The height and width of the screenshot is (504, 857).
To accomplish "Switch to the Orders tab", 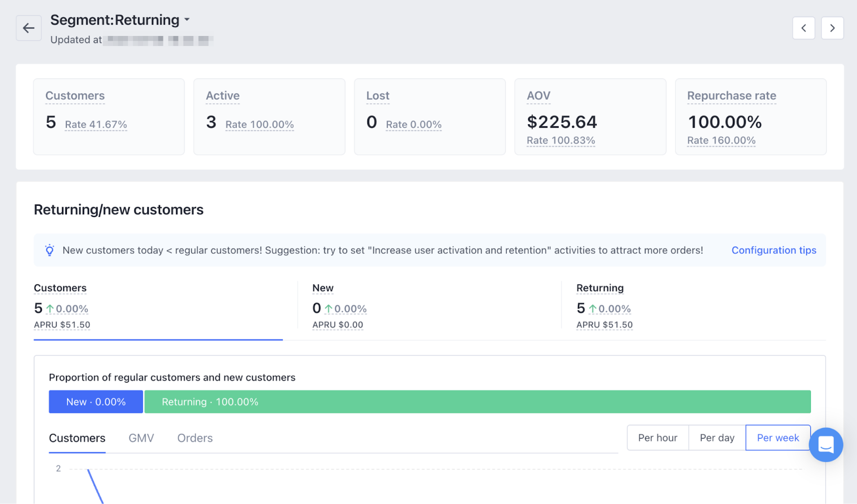I will coord(195,438).
